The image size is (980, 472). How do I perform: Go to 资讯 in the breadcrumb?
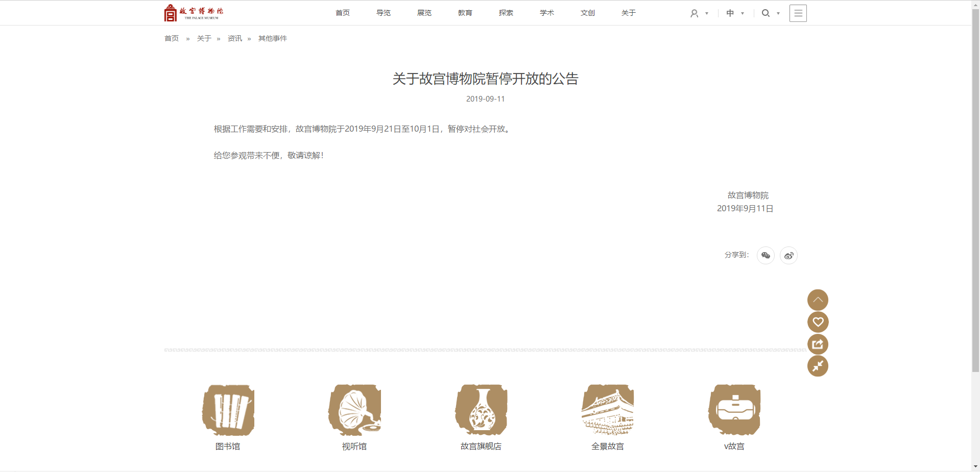[235, 38]
